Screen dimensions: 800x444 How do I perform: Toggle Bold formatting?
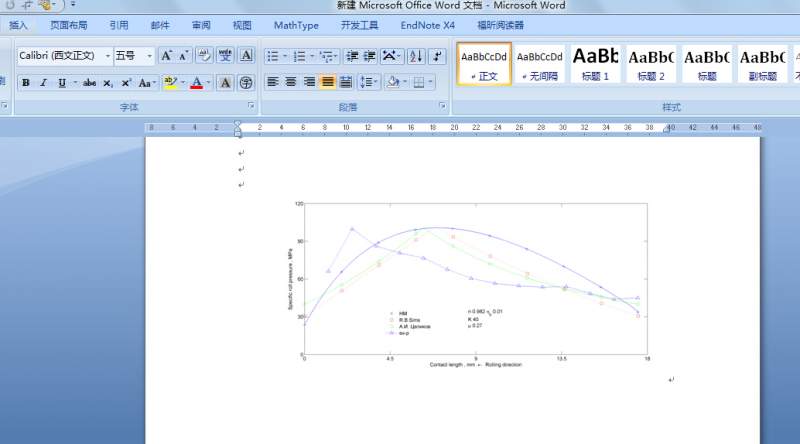[x=26, y=83]
